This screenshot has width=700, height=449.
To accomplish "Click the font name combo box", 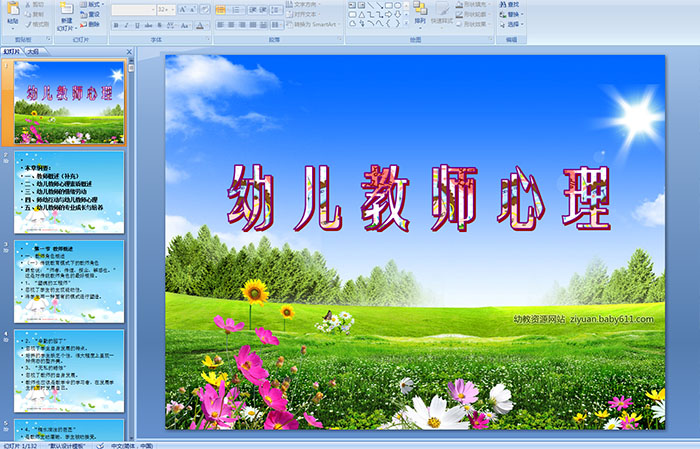I will click(133, 10).
